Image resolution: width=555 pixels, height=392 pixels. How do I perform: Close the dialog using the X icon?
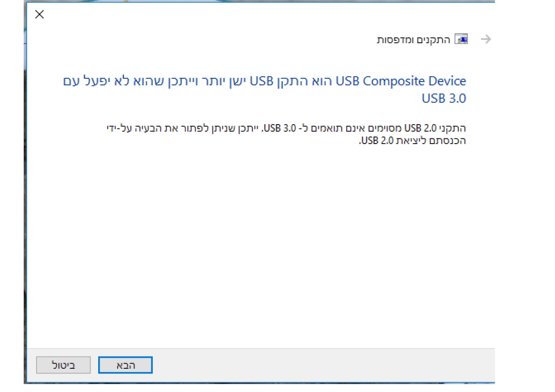(39, 14)
